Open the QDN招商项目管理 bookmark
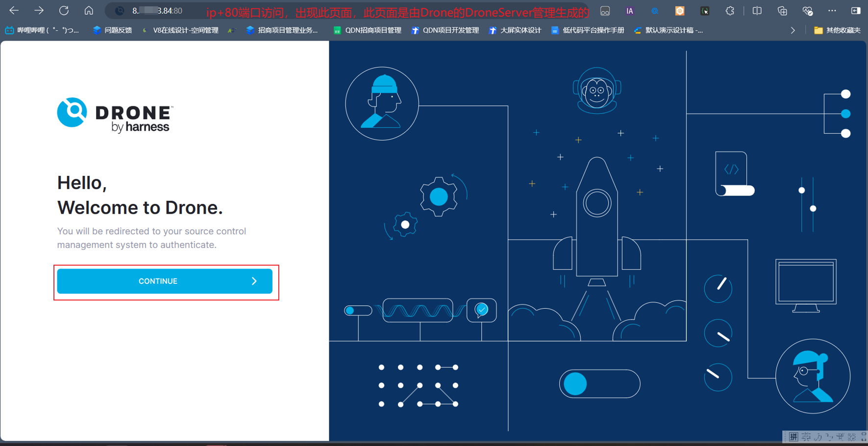Screen dimensions: 868x446 (x=367, y=30)
